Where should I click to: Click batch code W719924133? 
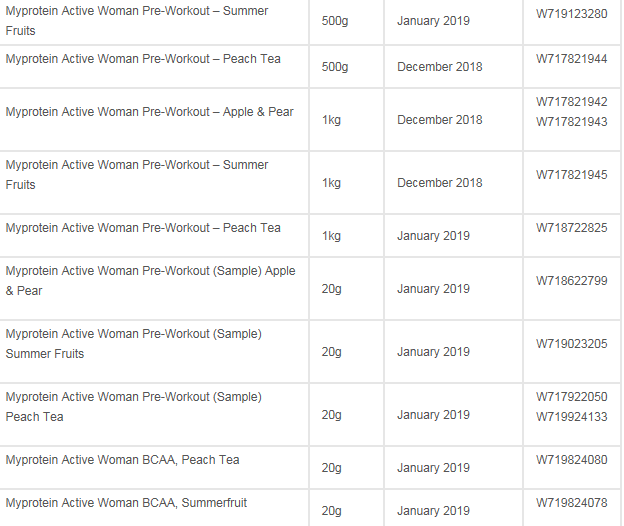[571, 417]
